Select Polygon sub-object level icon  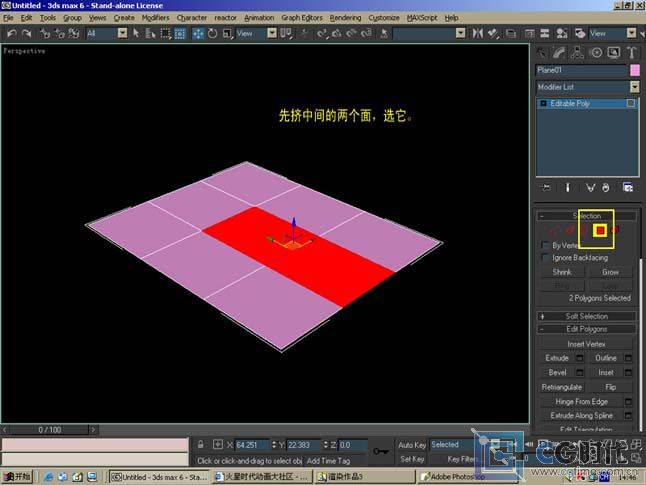(x=600, y=230)
